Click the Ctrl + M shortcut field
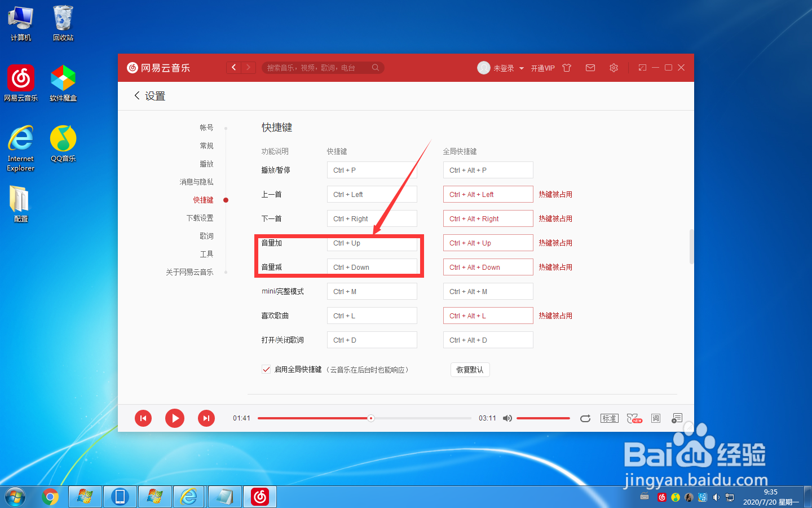This screenshot has width=812, height=508. coord(372,291)
